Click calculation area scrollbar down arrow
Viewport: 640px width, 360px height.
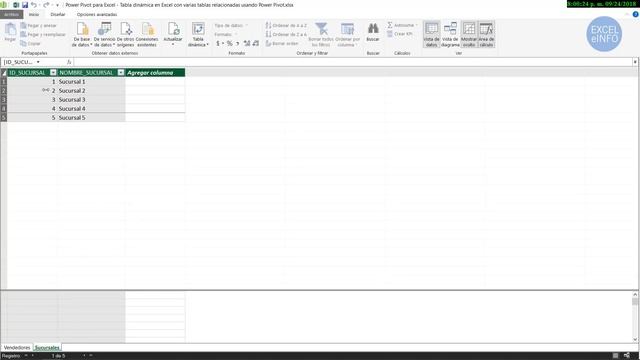635,339
